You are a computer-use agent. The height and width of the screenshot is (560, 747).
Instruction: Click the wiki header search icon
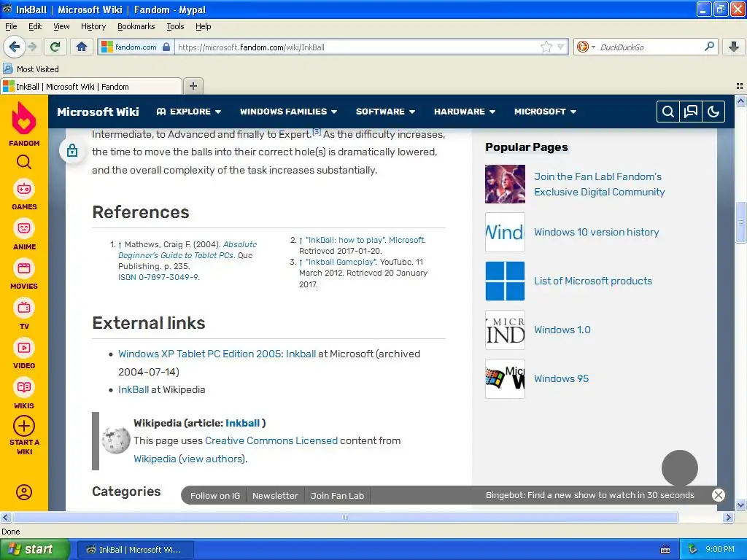pyautogui.click(x=668, y=112)
